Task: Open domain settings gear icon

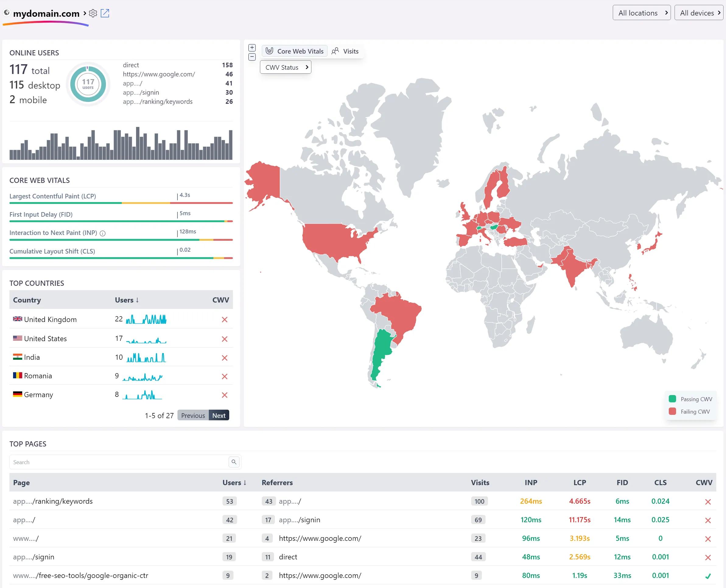Action: [93, 13]
